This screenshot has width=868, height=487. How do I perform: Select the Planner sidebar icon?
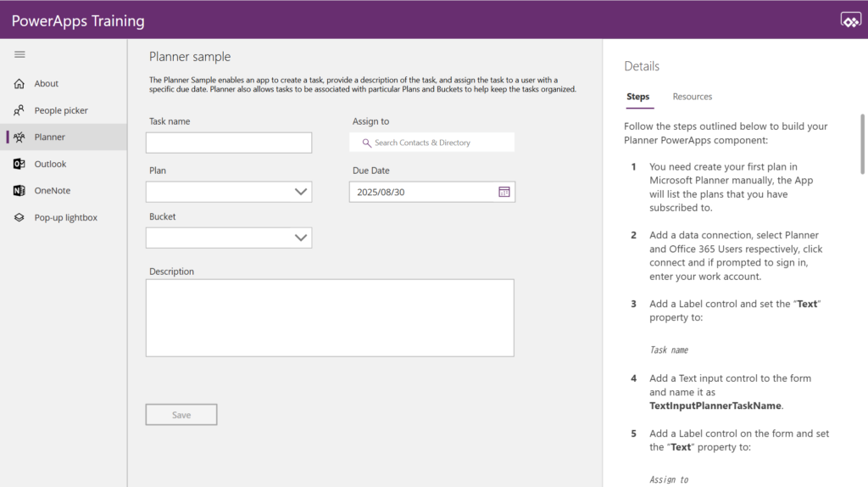pyautogui.click(x=19, y=137)
